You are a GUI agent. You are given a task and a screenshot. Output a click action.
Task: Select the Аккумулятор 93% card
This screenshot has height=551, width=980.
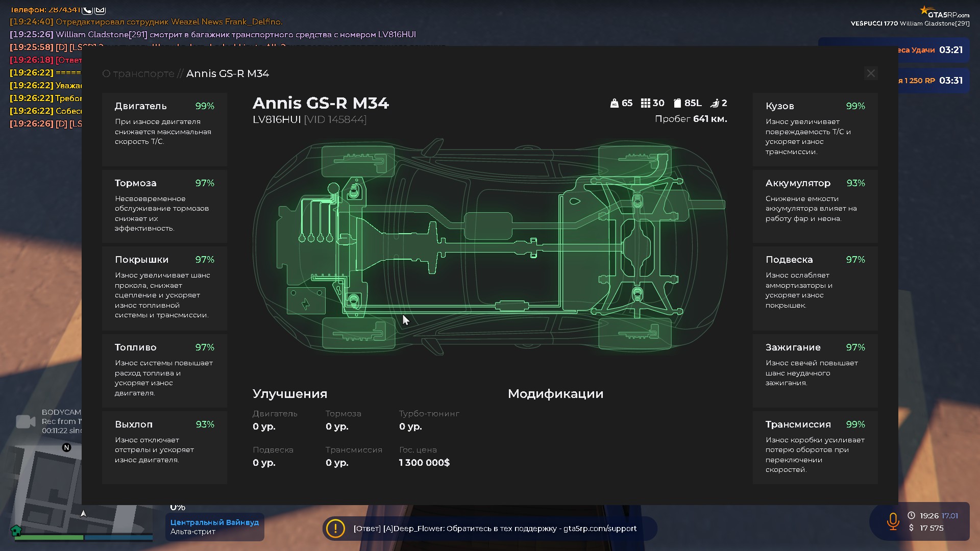(815, 206)
